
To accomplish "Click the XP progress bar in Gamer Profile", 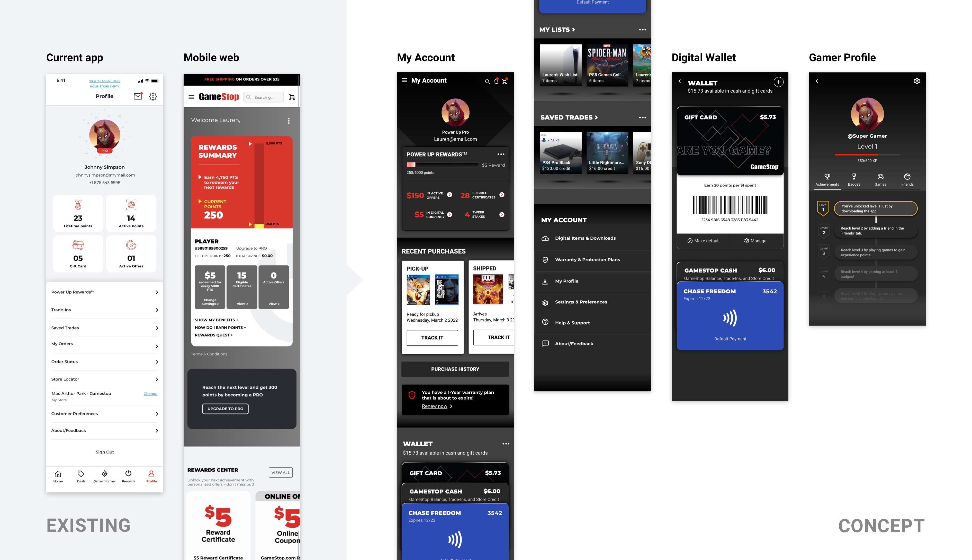I will (x=868, y=155).
